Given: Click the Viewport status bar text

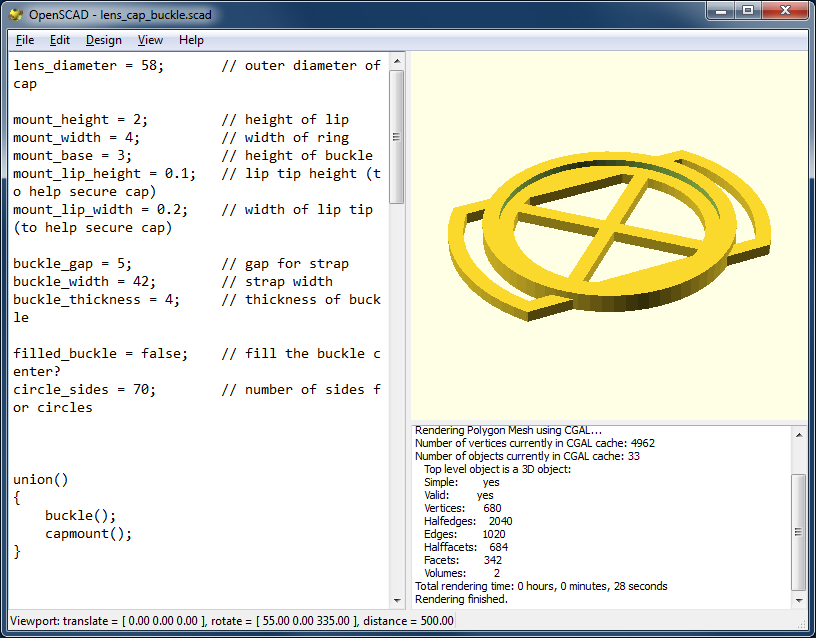Looking at the screenshot, I should point(232,621).
